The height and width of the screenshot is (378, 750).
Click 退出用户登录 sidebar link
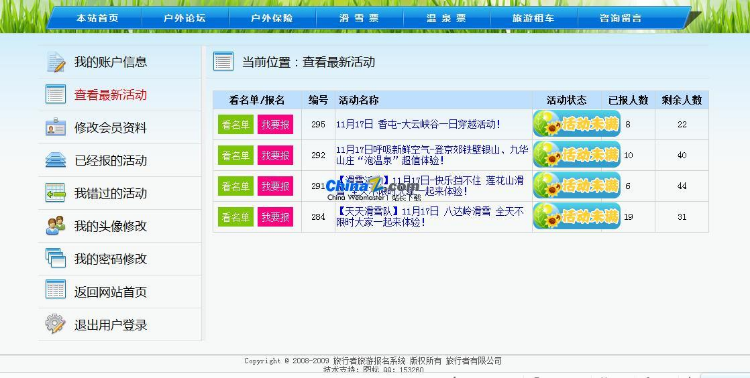click(x=110, y=325)
